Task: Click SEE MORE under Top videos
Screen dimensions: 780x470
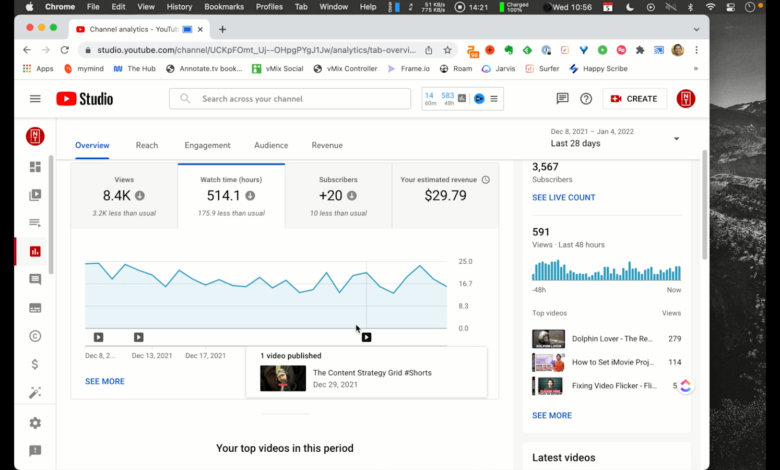Action: tap(552, 415)
